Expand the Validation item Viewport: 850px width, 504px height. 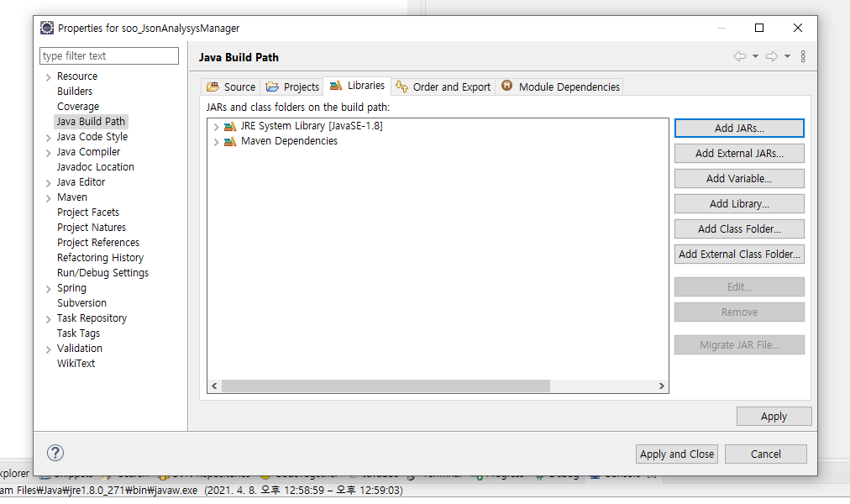(48, 349)
